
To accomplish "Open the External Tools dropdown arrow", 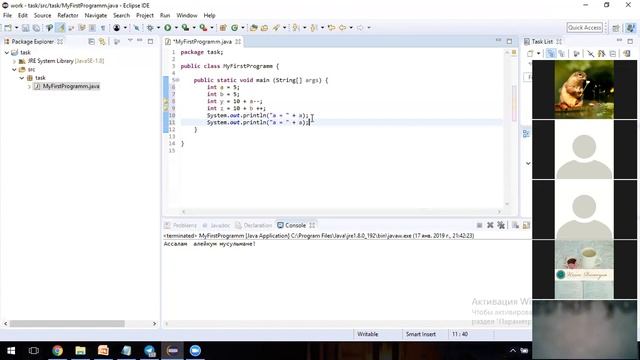I will pyautogui.click(x=212, y=28).
